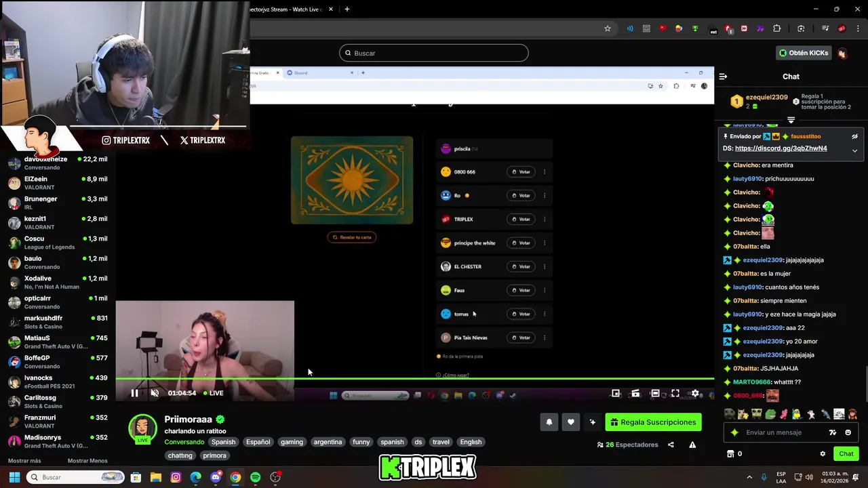Expand the pinned message chevron

pyautogui.click(x=854, y=150)
